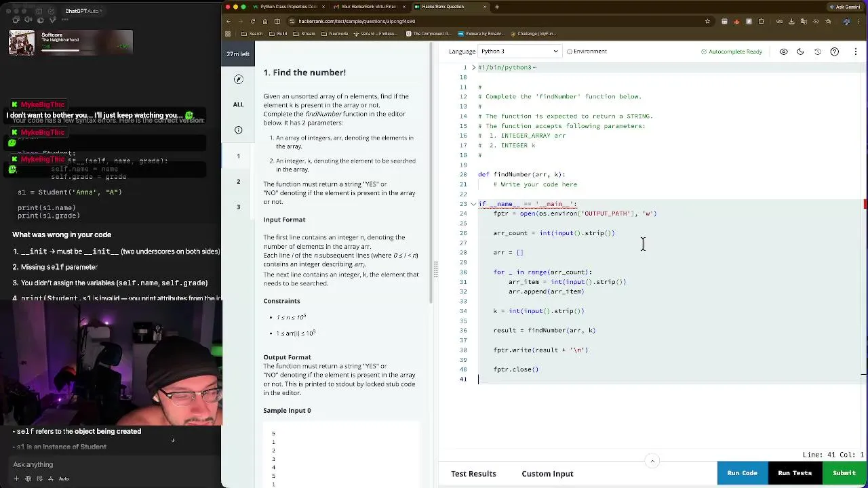The image size is (868, 488).
Task: Open the Chrome extensions puzzle icon
Action: [x=762, y=21]
